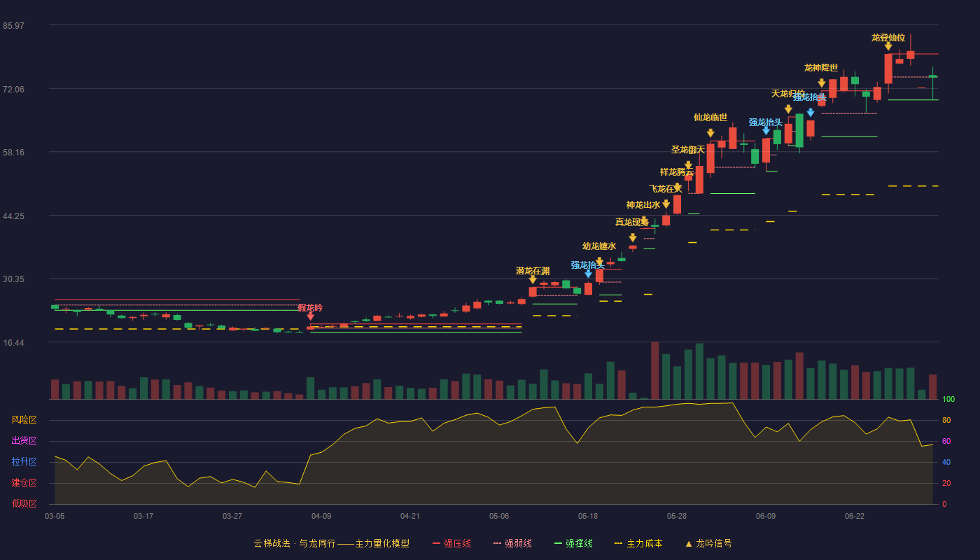Image resolution: width=980 pixels, height=560 pixels.
Task: Select the 潜龙在渊 signal label
Action: [533, 270]
